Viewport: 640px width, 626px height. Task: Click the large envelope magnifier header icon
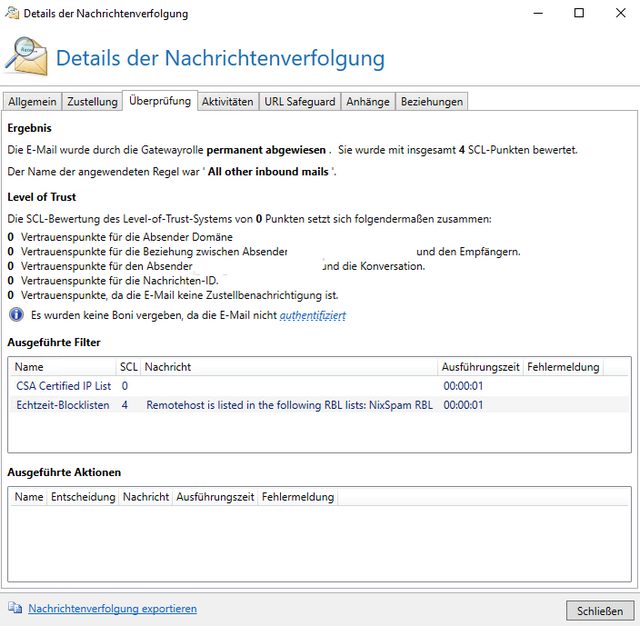(x=27, y=57)
